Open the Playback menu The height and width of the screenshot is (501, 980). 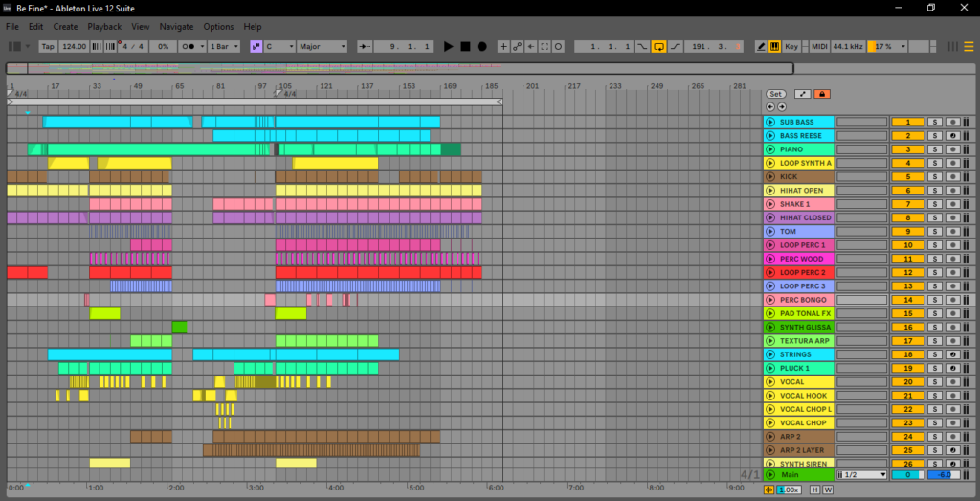point(104,27)
